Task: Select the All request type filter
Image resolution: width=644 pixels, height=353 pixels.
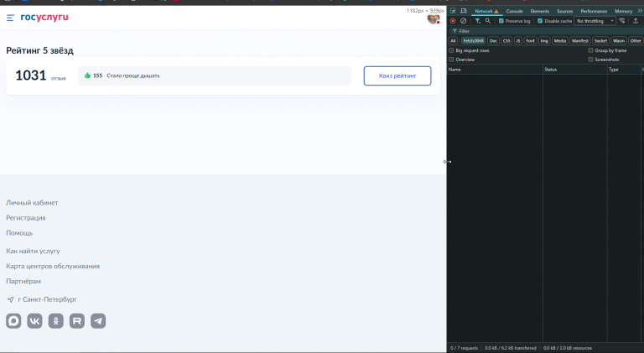Action: coord(453,40)
